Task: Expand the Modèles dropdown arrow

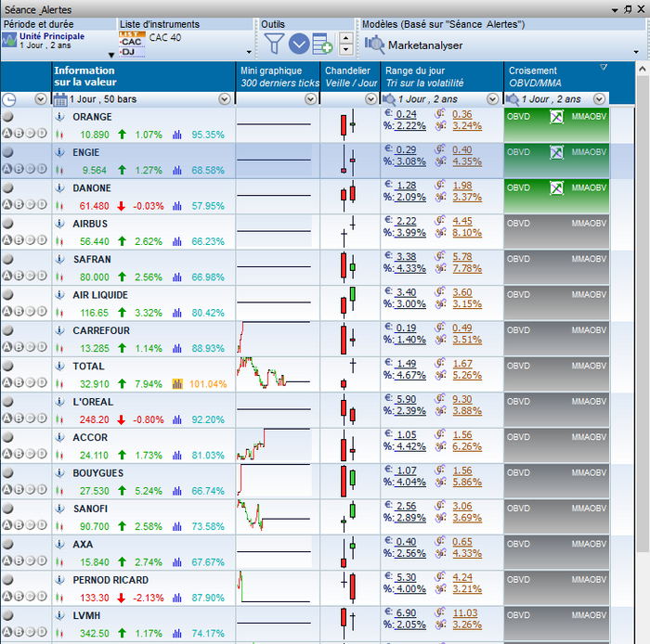Action: (636, 52)
